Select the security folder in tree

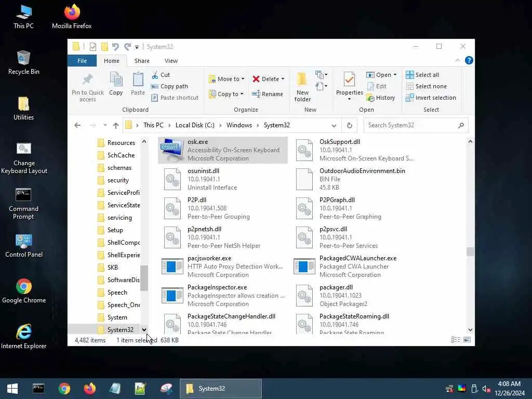[x=118, y=180]
